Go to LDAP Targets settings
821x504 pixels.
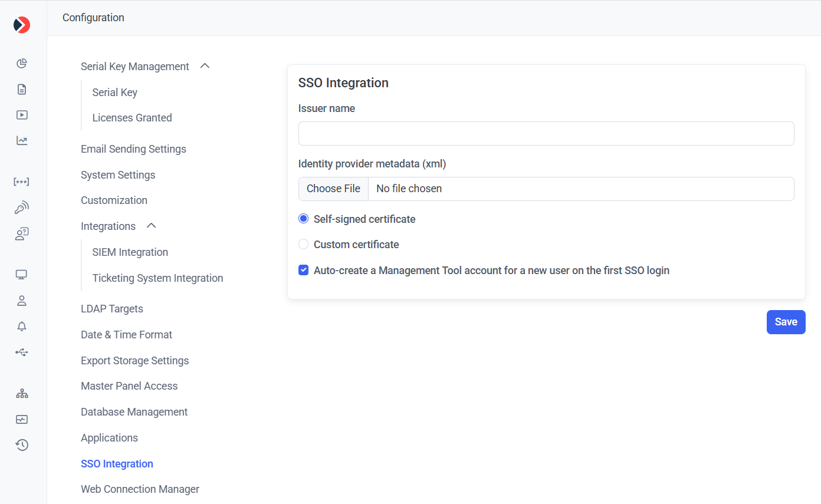[x=111, y=309]
